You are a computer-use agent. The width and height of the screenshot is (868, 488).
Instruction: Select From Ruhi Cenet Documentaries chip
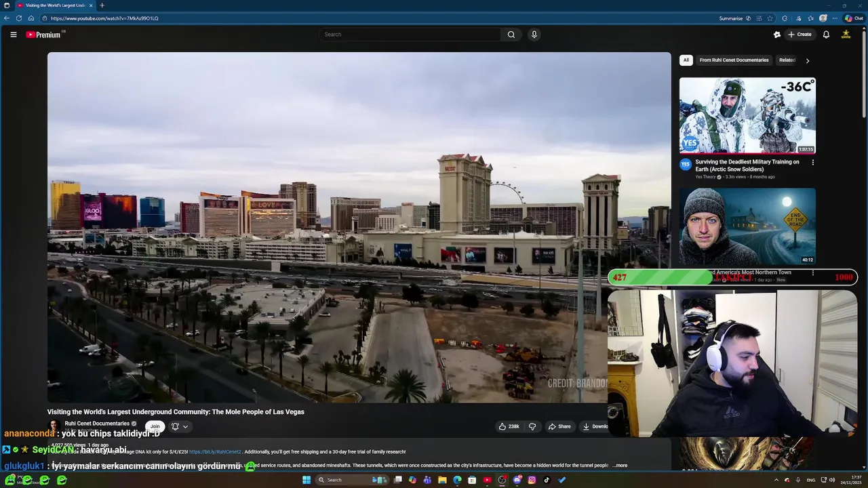pos(734,60)
